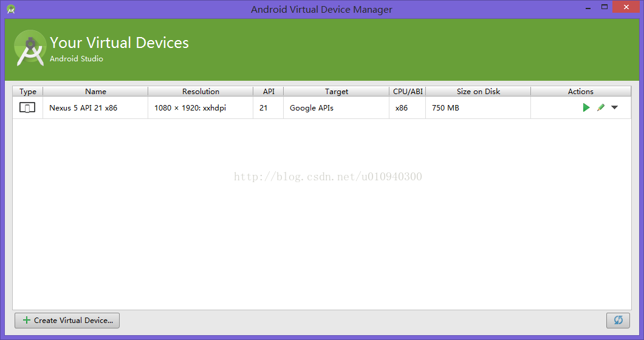This screenshot has height=340, width=644.
Task: Open more actions dropdown arrow for Nexus 5
Action: (614, 107)
